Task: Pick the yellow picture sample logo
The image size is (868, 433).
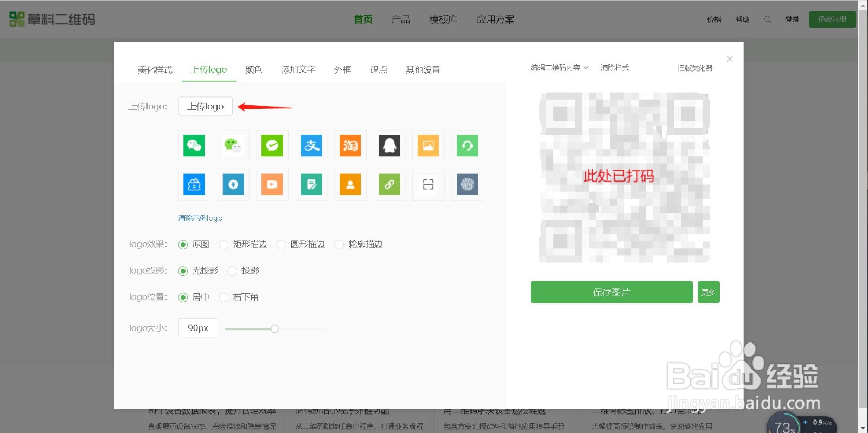Action: pos(429,146)
